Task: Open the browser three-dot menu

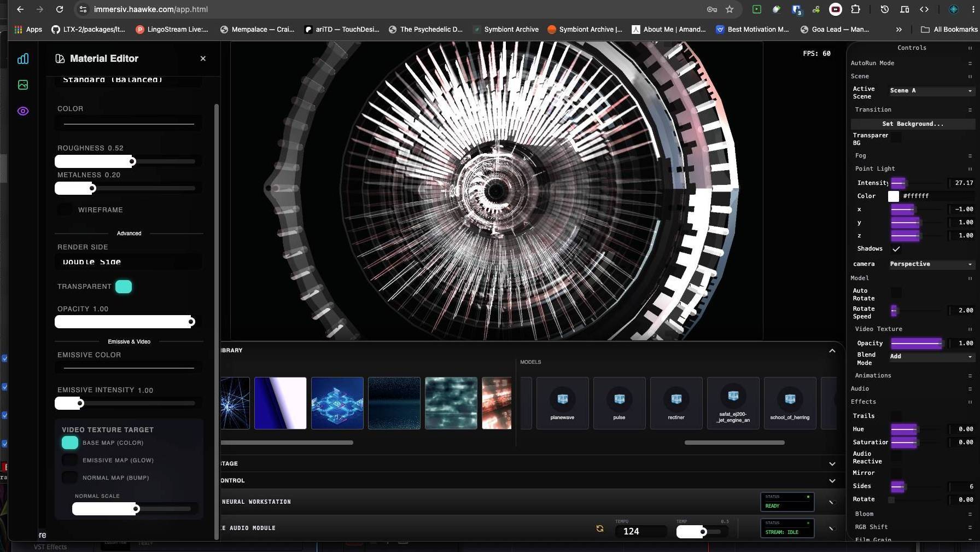Action: [x=973, y=9]
